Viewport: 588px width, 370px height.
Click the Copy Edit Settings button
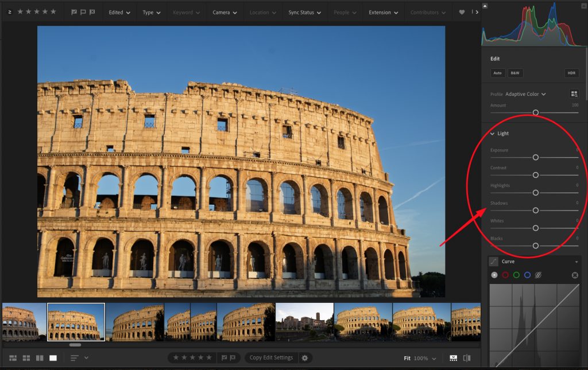272,358
